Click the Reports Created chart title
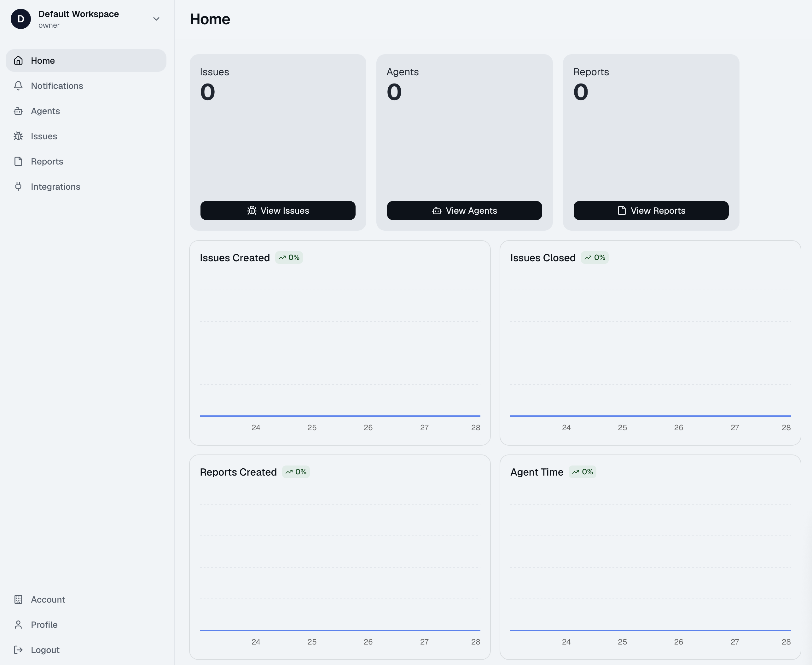 [238, 472]
